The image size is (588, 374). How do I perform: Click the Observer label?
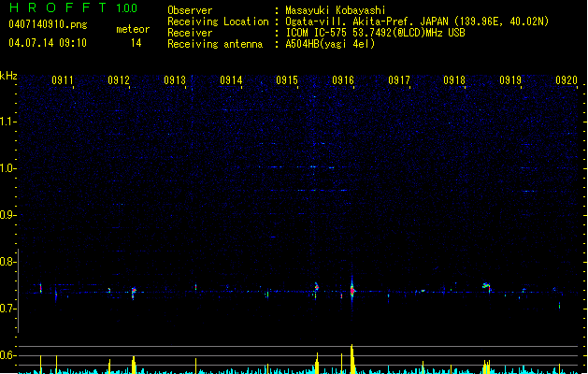pos(190,10)
